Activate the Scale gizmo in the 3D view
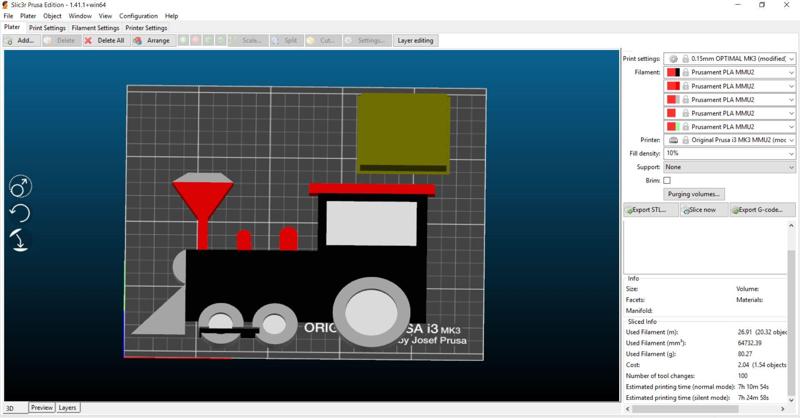 (x=20, y=187)
